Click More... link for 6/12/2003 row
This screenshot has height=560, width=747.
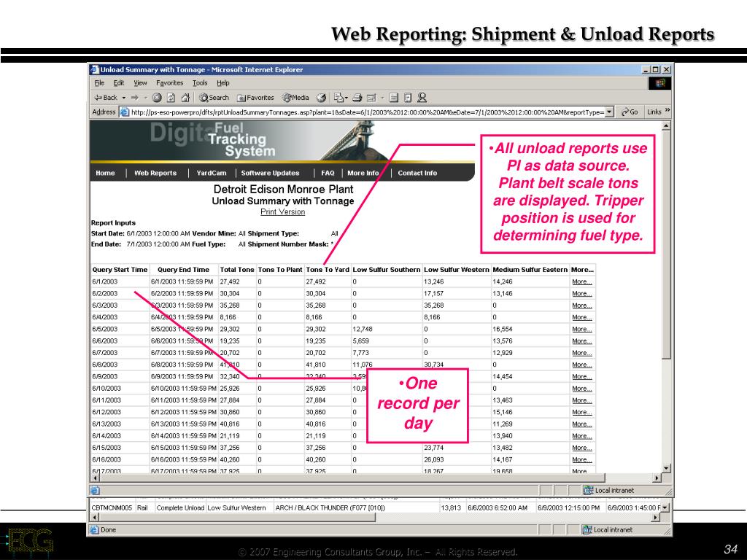pyautogui.click(x=581, y=413)
